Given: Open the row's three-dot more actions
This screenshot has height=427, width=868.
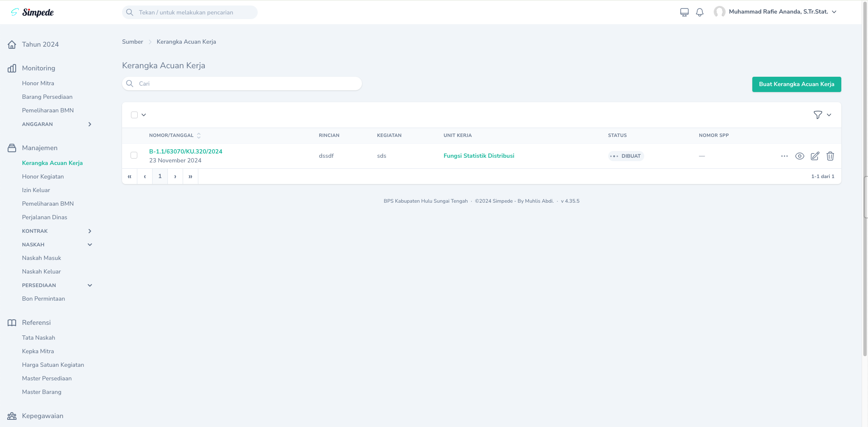Looking at the screenshot, I should tap(785, 156).
